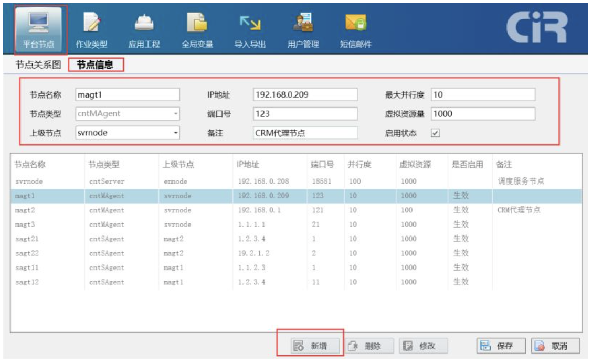Click the 端口号 column header
592x364 pixels.
tap(322, 165)
